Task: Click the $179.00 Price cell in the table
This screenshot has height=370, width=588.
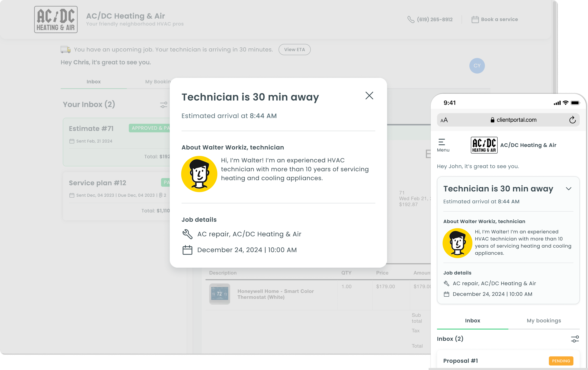Action: (385, 286)
